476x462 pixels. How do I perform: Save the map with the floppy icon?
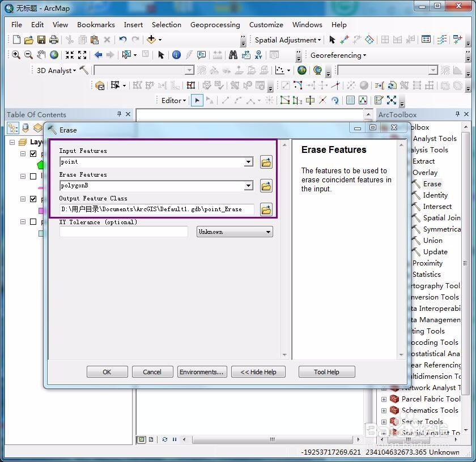pyautogui.click(x=41, y=40)
